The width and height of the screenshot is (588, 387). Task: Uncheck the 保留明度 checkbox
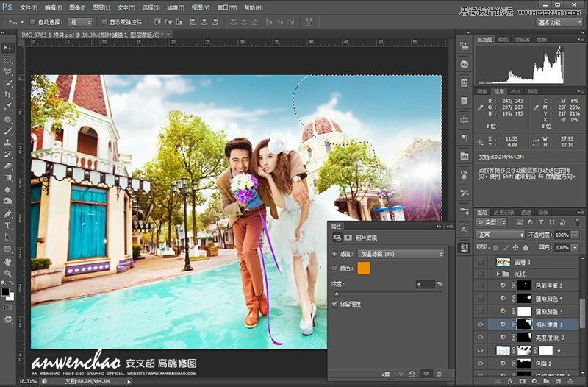click(x=334, y=304)
